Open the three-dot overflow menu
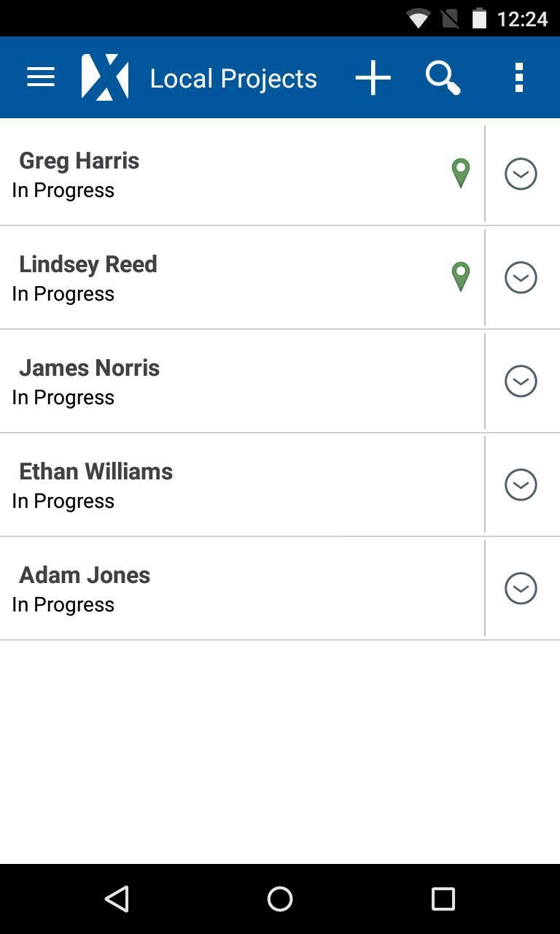560x934 pixels. pyautogui.click(x=519, y=77)
